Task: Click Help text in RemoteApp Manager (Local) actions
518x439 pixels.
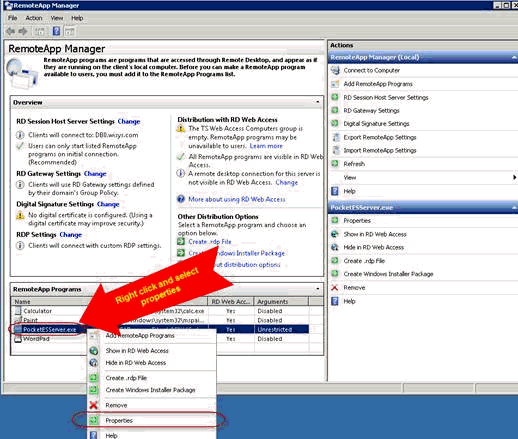Action: (349, 191)
